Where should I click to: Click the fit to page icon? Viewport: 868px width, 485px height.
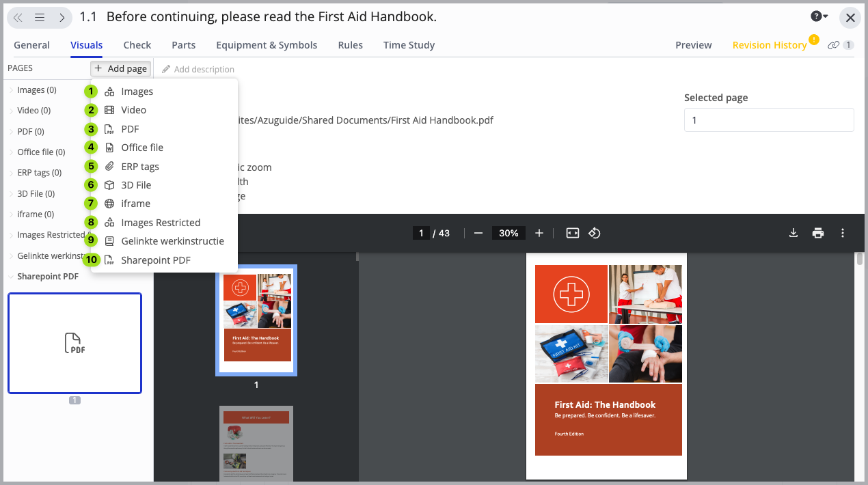[573, 233]
